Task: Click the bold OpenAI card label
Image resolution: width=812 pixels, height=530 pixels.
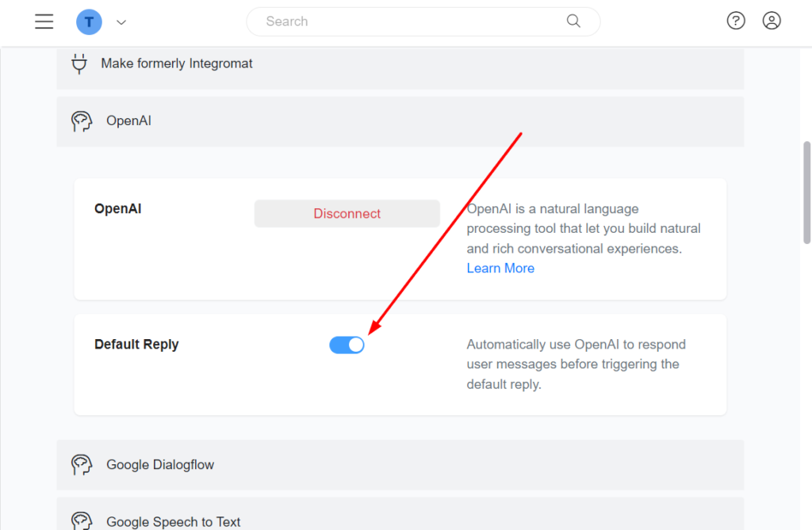Action: (117, 208)
